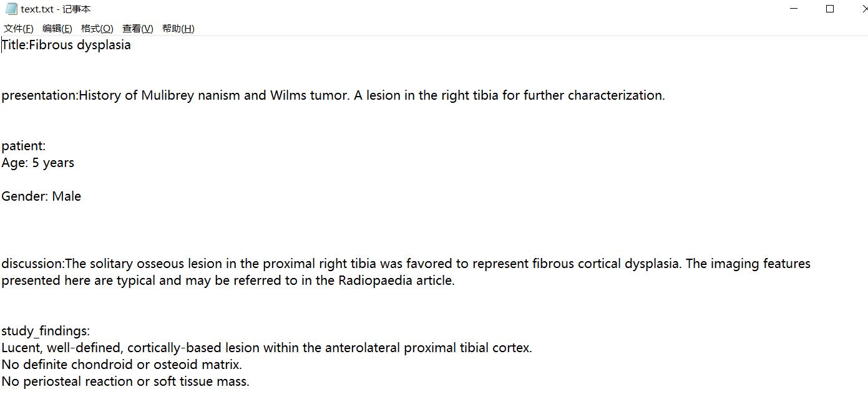The image size is (868, 407).
Task: Click the 'No periosteal reaction' line
Action: 125,381
